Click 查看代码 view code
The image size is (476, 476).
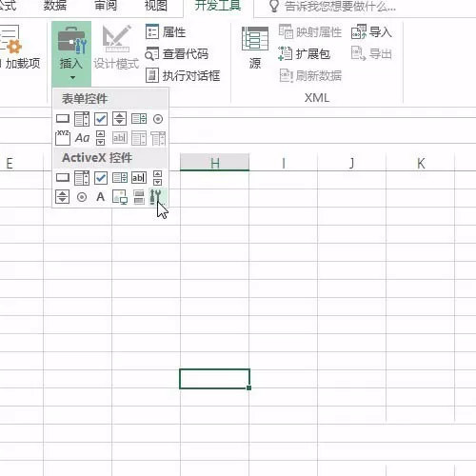[177, 54]
